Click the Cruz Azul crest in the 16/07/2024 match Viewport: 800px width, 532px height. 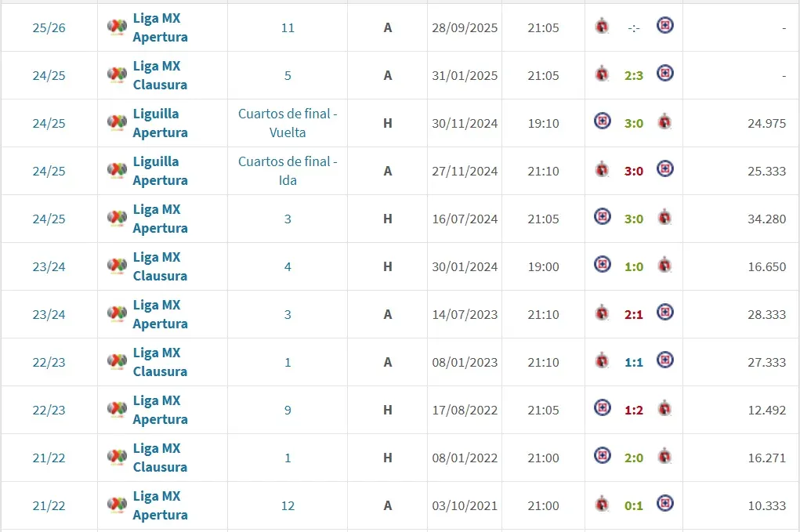(602, 219)
